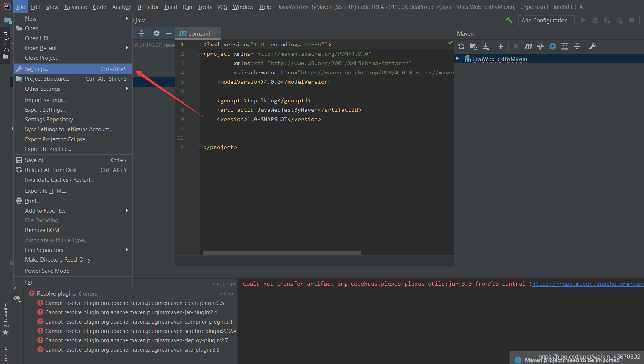The image size is (644, 364).
Task: Click inspection green checkmark in editor
Action: [x=450, y=43]
